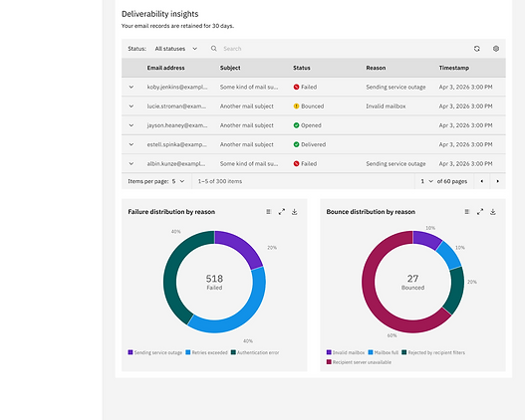Screen dimensions: 525x420
Task: Sort by Subject column header
Action: [x=230, y=68]
